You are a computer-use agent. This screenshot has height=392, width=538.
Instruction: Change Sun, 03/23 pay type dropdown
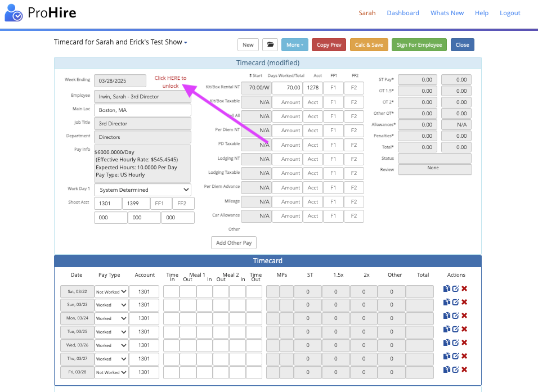(x=111, y=305)
